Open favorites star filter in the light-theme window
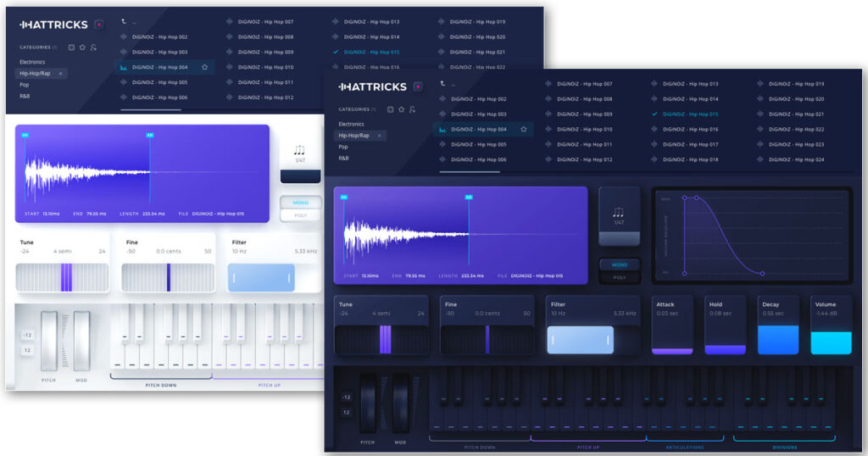This screenshot has width=868, height=456. click(x=82, y=47)
